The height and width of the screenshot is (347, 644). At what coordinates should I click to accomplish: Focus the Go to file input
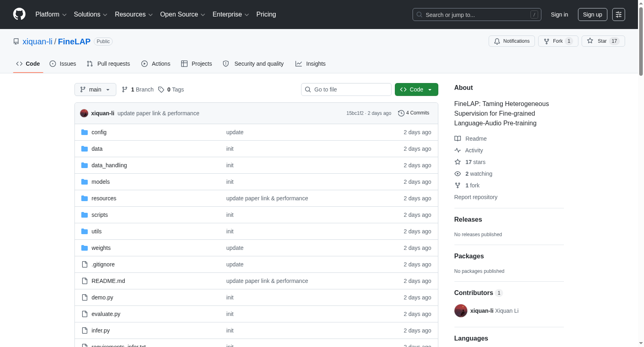[x=346, y=89]
